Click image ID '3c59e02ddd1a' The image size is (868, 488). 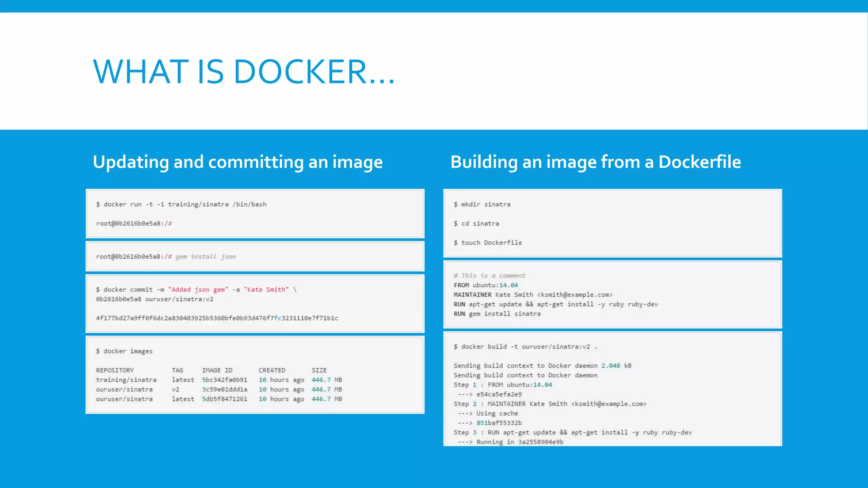click(x=225, y=389)
